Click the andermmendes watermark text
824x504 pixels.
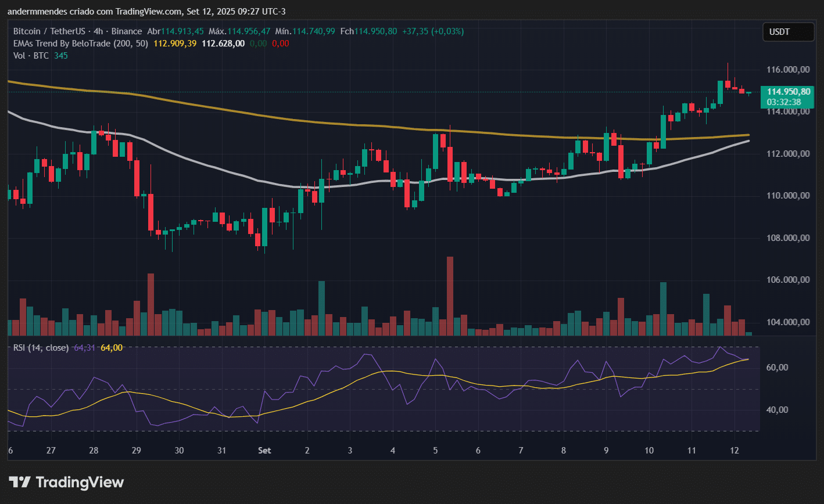click(x=37, y=11)
